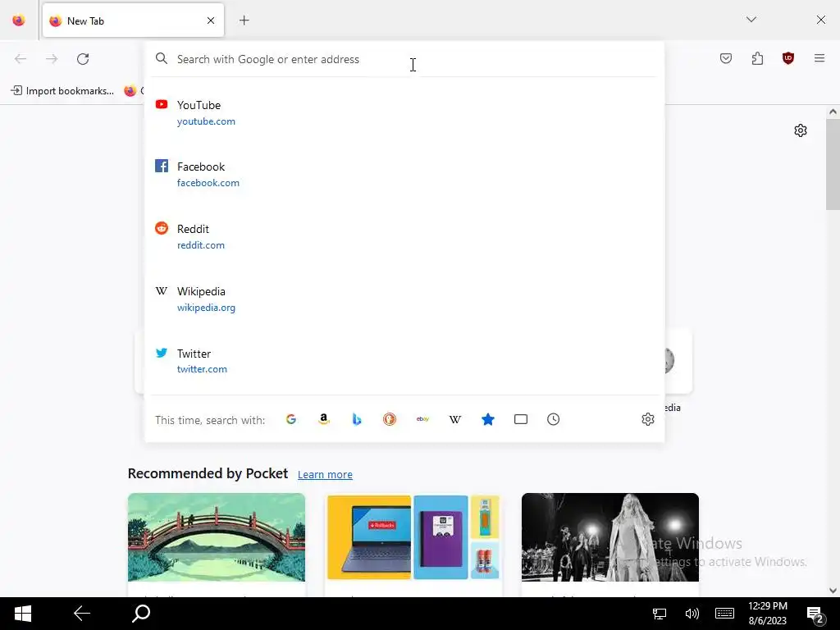
Task: Select Reddit suggestion in dropdown
Action: [404, 236]
